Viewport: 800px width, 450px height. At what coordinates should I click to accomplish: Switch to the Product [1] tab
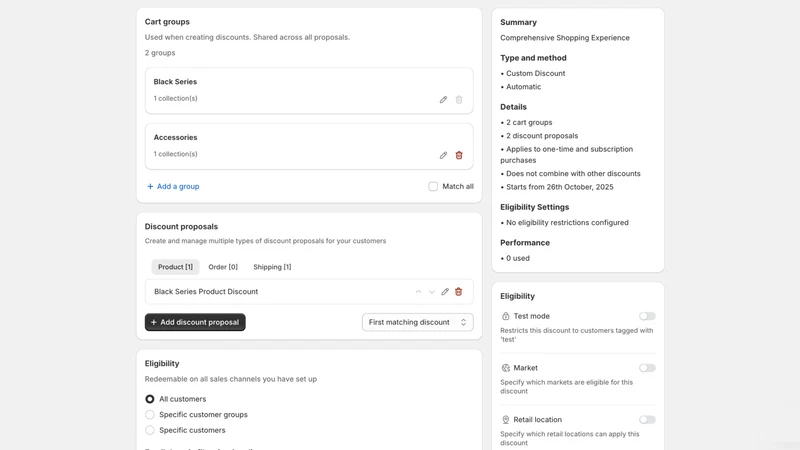pyautogui.click(x=175, y=267)
